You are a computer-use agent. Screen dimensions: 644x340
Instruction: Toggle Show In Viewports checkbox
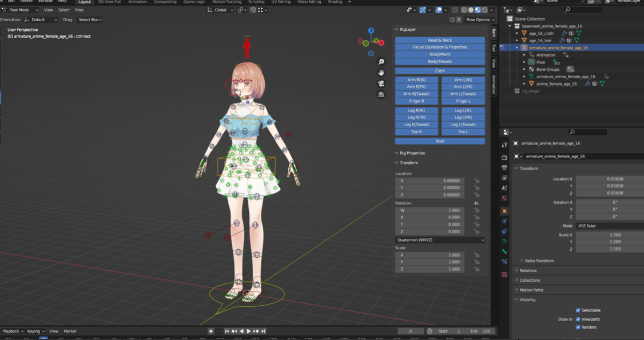tap(578, 319)
